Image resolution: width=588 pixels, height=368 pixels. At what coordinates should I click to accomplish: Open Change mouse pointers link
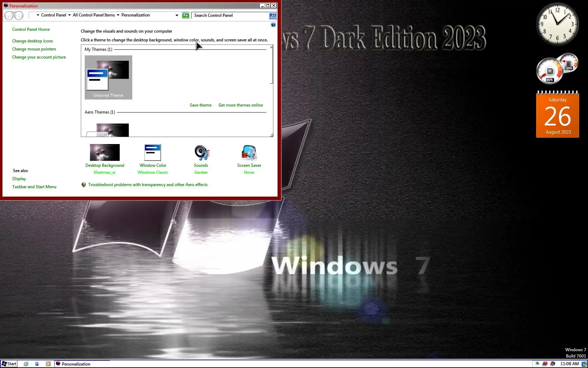[x=34, y=49]
